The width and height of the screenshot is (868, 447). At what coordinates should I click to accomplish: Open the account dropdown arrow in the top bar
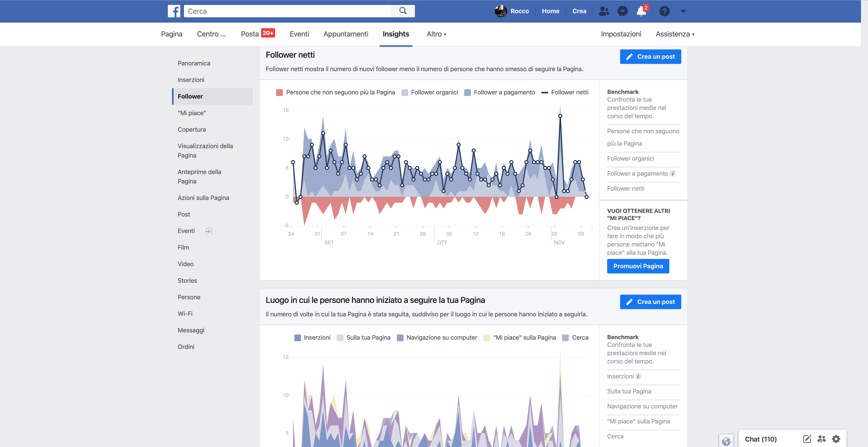[x=683, y=11]
